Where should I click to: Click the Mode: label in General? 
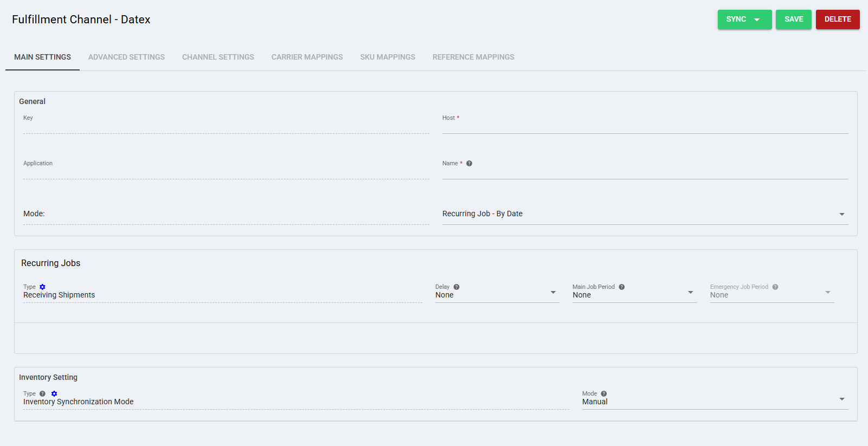click(x=34, y=214)
